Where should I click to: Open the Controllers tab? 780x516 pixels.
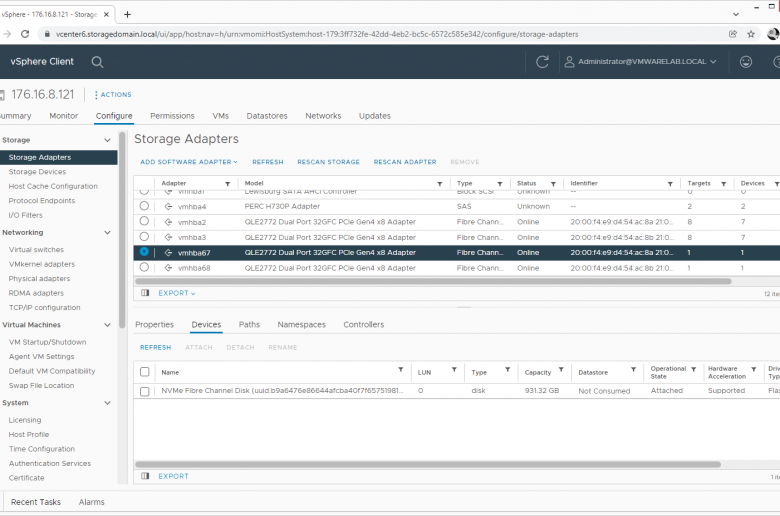click(364, 324)
